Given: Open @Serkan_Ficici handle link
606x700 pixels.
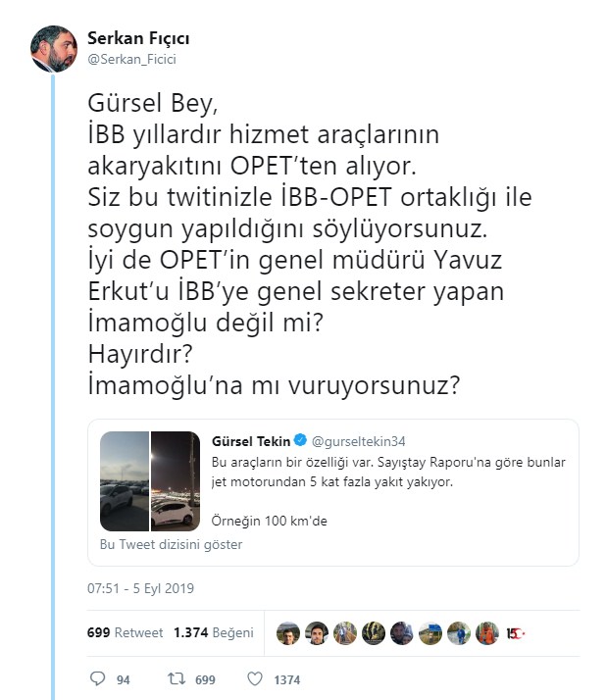Looking at the screenshot, I should click(132, 59).
